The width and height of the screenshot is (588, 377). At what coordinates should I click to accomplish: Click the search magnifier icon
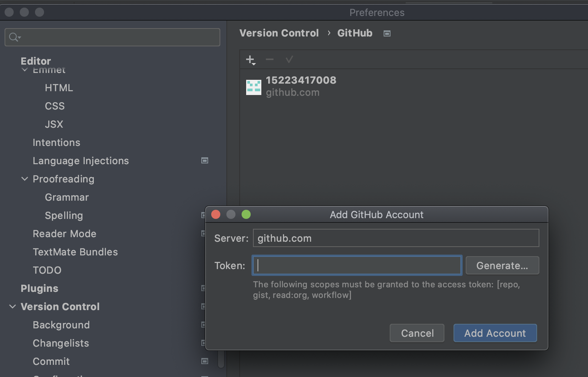(x=14, y=37)
